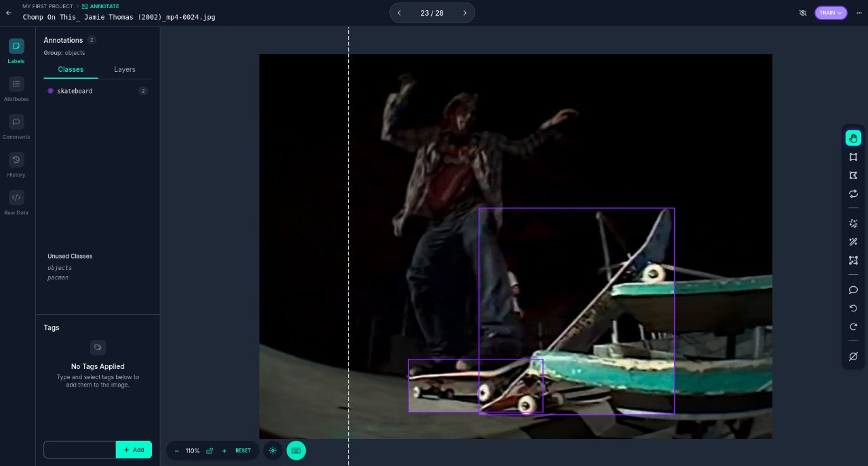Click the Add tag button
This screenshot has height=466, width=868.
tap(134, 450)
